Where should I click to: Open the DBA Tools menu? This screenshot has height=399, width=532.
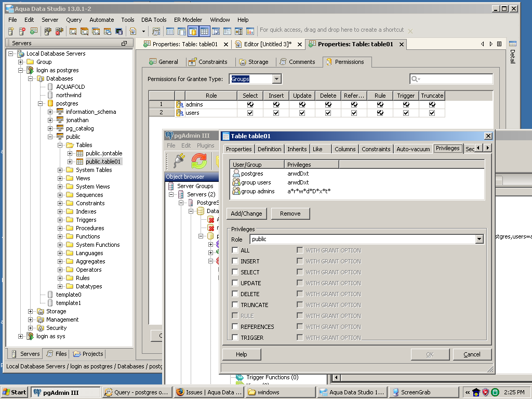coord(153,20)
